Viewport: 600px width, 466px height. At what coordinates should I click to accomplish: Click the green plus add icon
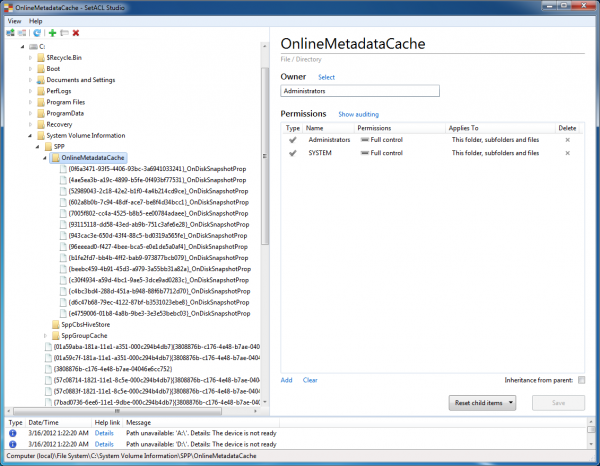tap(52, 33)
